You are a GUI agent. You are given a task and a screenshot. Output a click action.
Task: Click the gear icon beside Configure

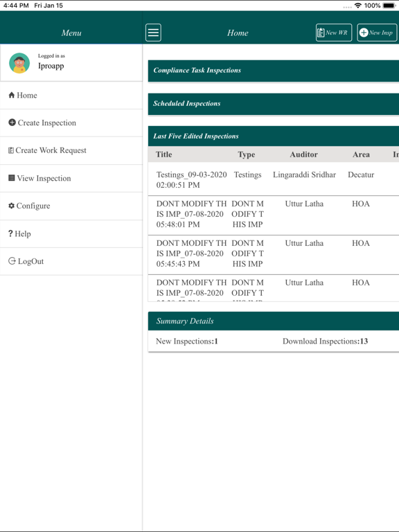pos(12,206)
